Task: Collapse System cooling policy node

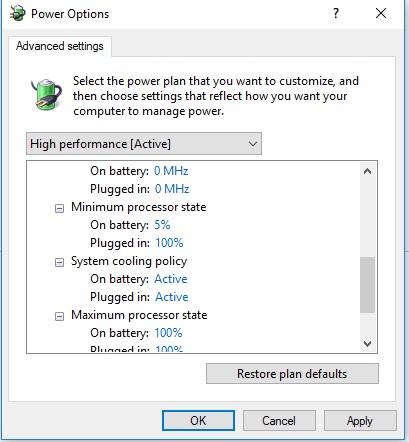Action: pos(59,263)
